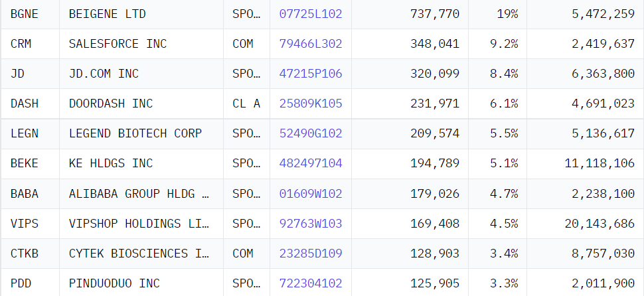Open CUSIP link 52490G102 for Legend Biotech

[311, 133]
